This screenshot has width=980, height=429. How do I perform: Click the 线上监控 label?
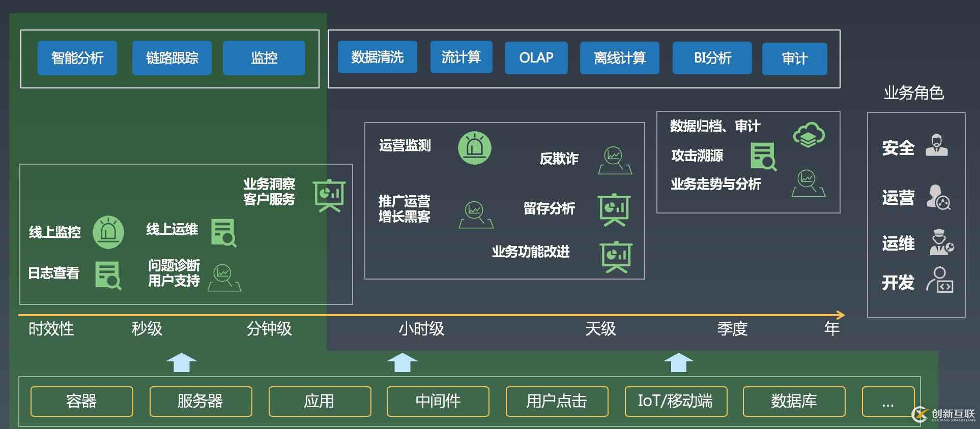pyautogui.click(x=55, y=232)
